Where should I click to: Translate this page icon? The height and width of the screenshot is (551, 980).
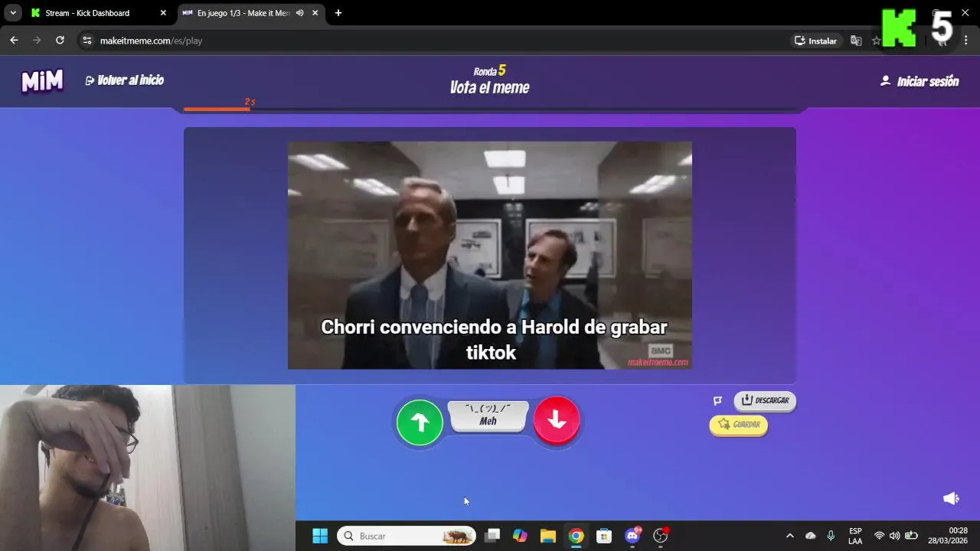[856, 41]
